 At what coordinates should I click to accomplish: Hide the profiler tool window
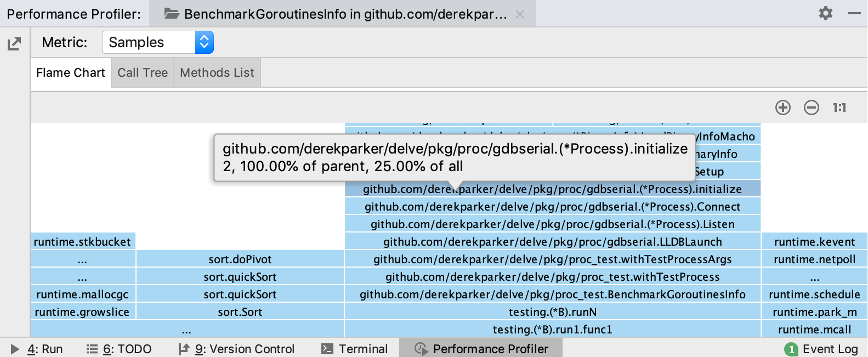[854, 13]
